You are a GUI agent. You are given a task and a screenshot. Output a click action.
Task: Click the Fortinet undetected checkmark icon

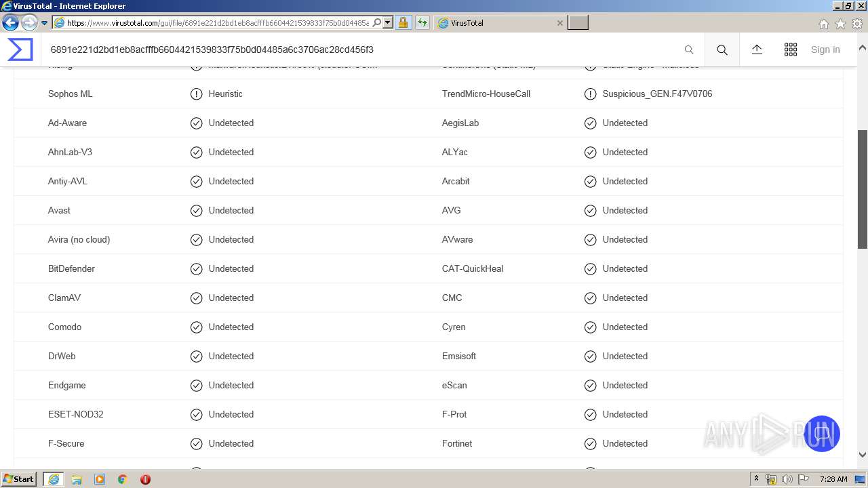coord(590,443)
